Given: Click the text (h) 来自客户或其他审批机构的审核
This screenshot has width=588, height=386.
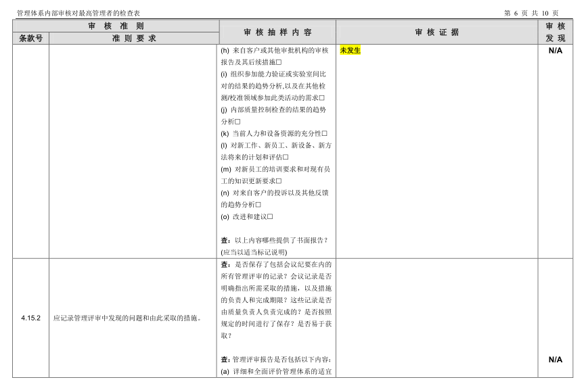Looking at the screenshot, I should click(275, 50).
